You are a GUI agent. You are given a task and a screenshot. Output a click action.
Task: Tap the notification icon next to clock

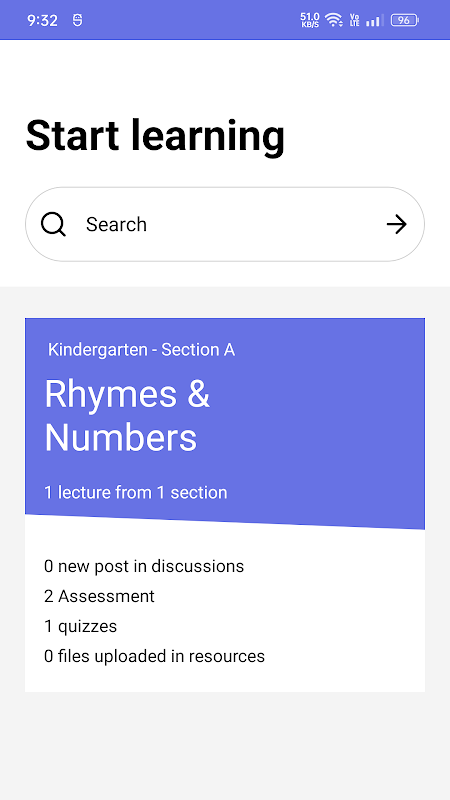click(78, 20)
